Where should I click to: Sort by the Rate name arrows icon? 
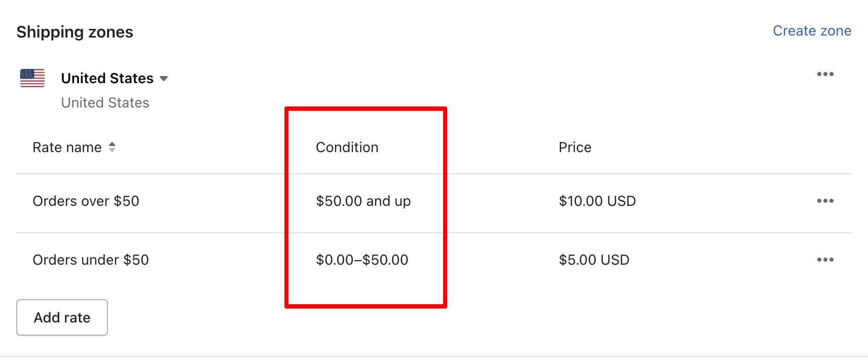coord(112,147)
